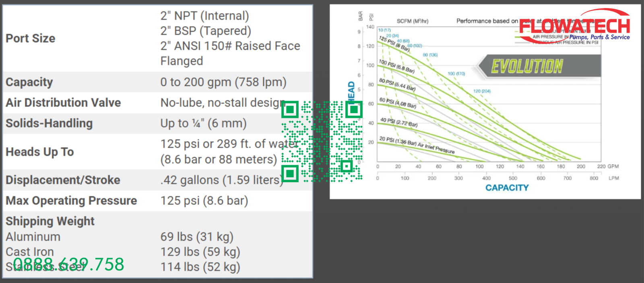Click the CAPACITY axis title on chart
The height and width of the screenshot is (283, 644).
point(507,188)
